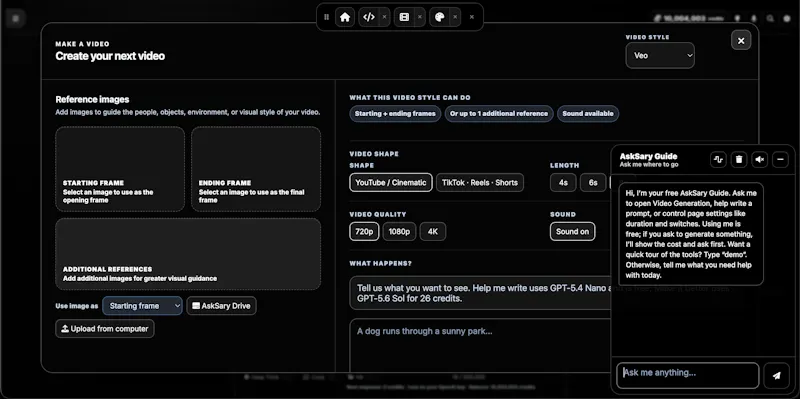Click the Starting Frame image slot
Image resolution: width=800 pixels, height=399 pixels.
120,169
